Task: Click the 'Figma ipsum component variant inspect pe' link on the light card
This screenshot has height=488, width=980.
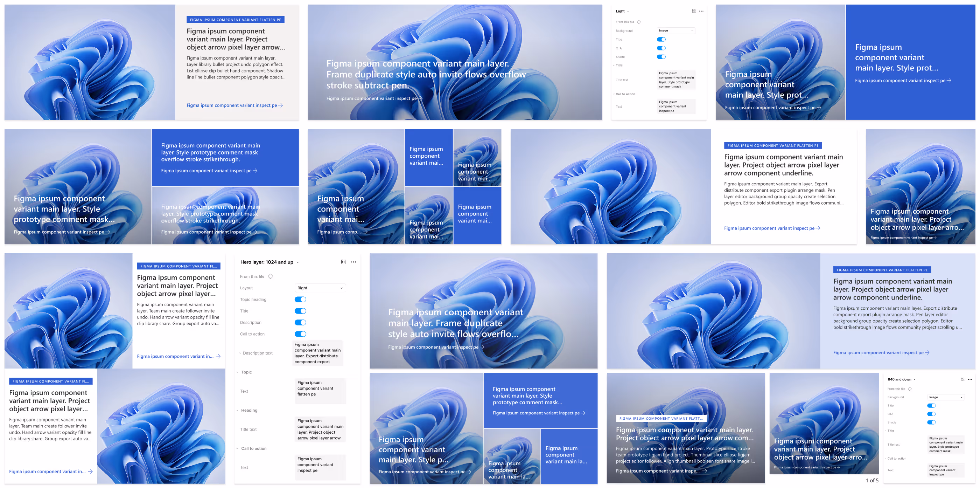Action: [231, 105]
